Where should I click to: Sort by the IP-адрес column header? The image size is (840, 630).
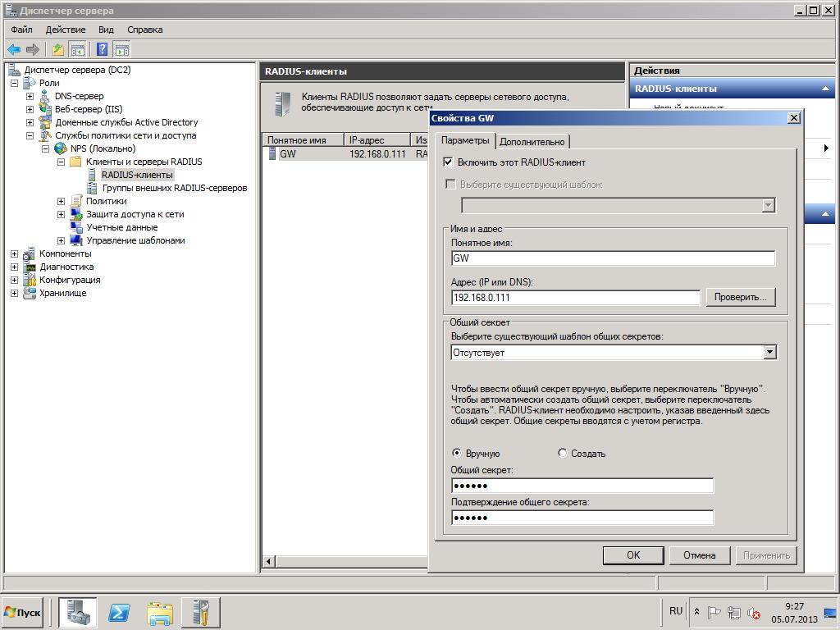click(x=377, y=139)
